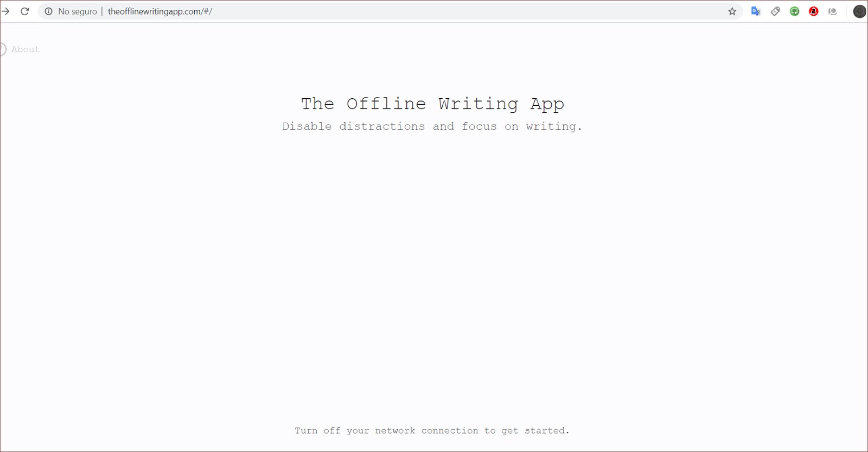Click the 'Turn off your network connection' message
The height and width of the screenshot is (452, 868).
click(432, 430)
